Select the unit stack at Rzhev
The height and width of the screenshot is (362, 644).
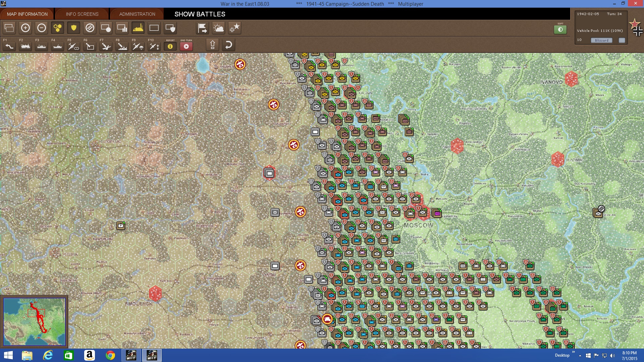269,173
